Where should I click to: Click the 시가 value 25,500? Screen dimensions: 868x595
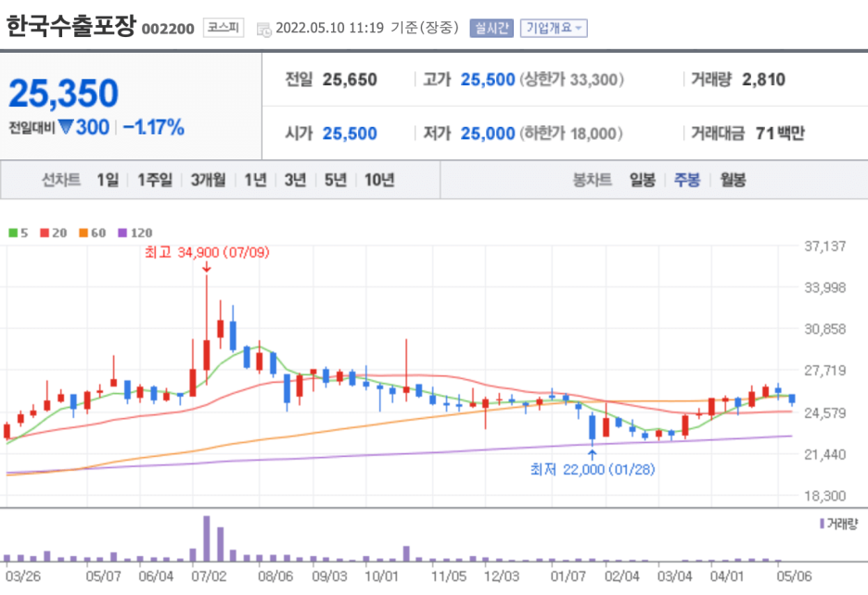[x=350, y=133]
